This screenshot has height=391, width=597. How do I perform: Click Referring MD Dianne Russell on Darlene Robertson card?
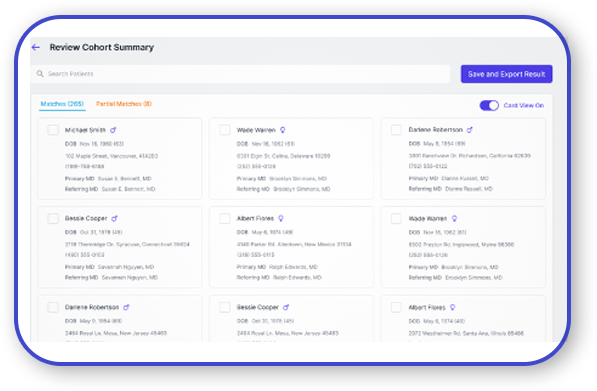(451, 189)
